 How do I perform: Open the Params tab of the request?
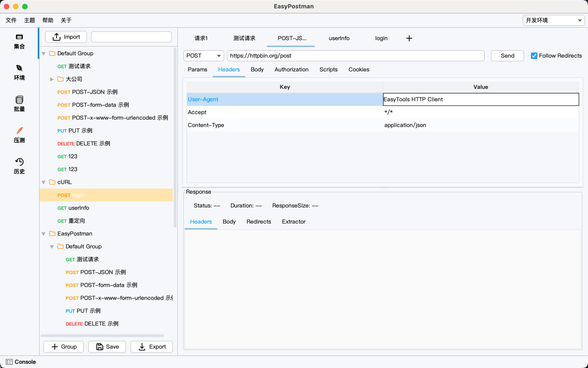(198, 69)
